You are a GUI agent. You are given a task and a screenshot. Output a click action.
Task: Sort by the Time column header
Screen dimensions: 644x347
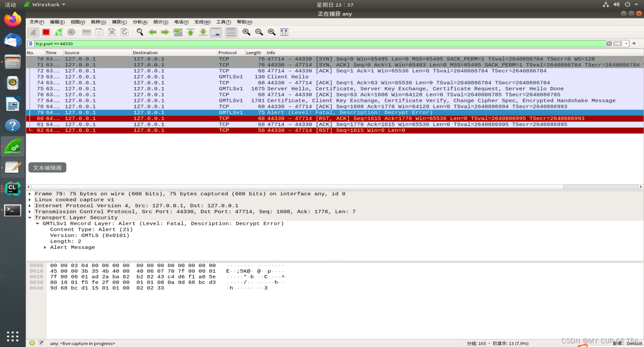(x=54, y=53)
